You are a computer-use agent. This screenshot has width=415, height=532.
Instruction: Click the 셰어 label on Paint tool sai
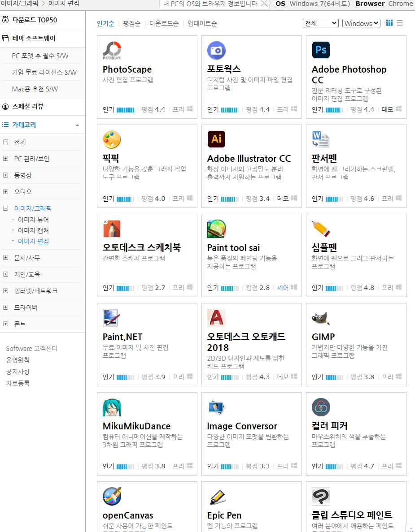283,288
